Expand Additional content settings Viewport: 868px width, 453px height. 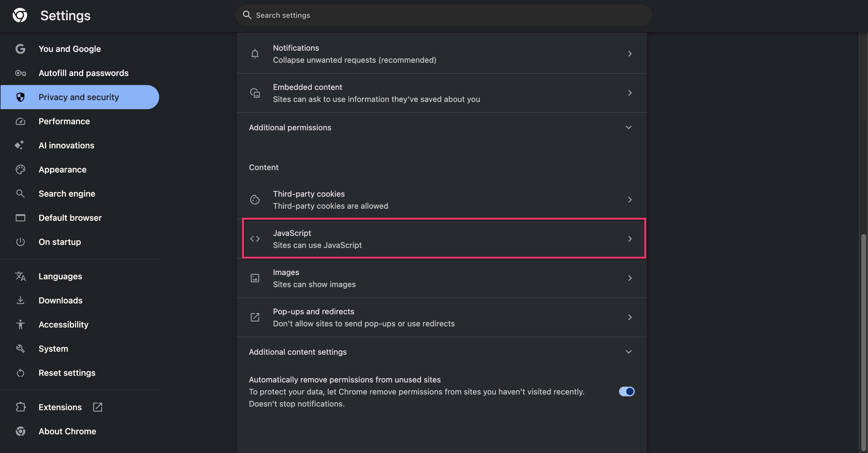(x=628, y=352)
